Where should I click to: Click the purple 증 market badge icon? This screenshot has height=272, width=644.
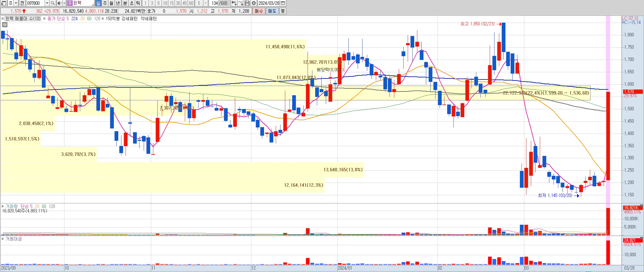pyautogui.click(x=70, y=3)
